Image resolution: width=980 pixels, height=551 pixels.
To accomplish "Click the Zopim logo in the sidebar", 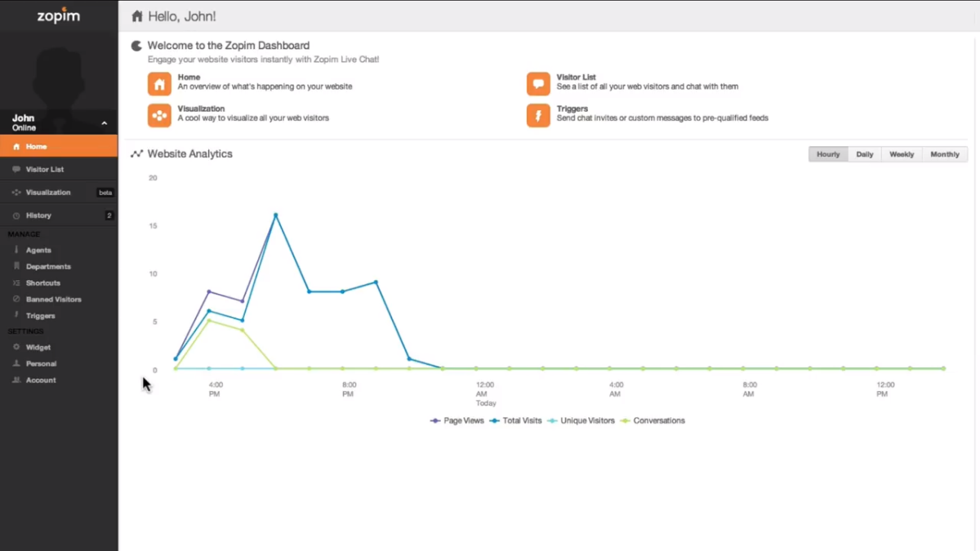I will point(59,16).
